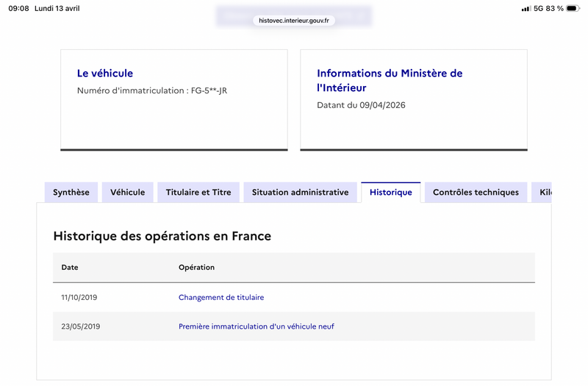Click Informations du Ministère de l'Intérieur heading
Image resolution: width=588 pixels, height=386 pixels.
pyautogui.click(x=390, y=80)
